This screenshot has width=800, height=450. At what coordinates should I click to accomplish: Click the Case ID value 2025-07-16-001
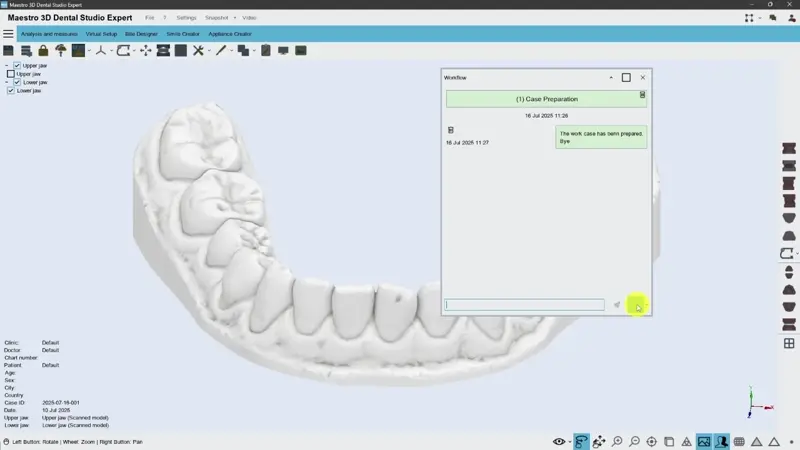coord(61,403)
